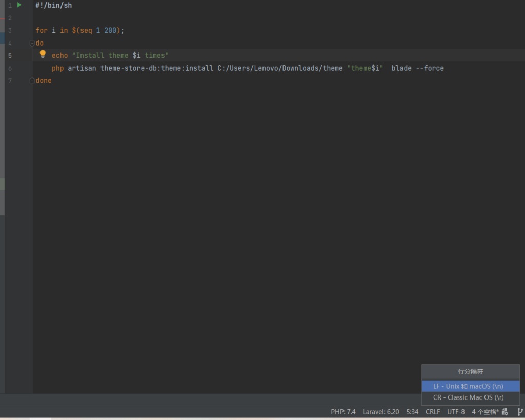The width and height of the screenshot is (525, 420).
Task: Open the CRLF line separator widget
Action: 432,412
